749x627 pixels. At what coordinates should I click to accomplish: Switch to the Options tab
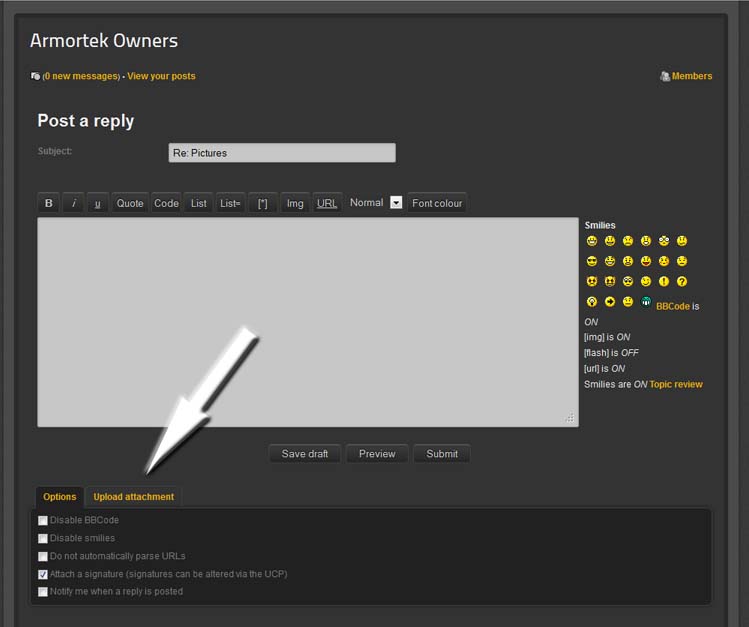(x=60, y=497)
